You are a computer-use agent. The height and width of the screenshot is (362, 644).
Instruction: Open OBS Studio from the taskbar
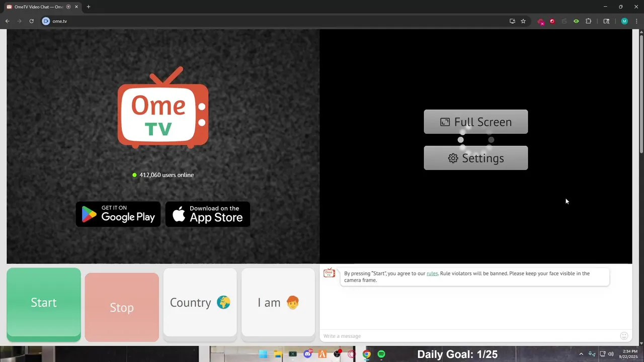[x=337, y=354]
